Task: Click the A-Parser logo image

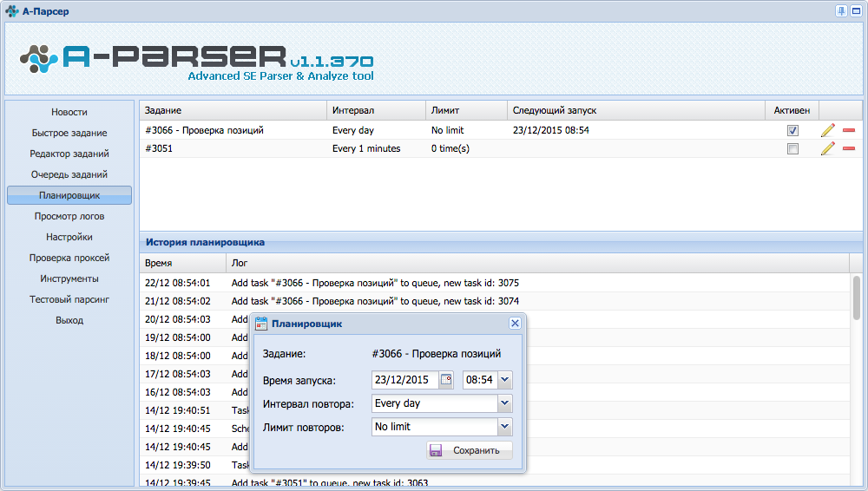Action: tap(197, 61)
